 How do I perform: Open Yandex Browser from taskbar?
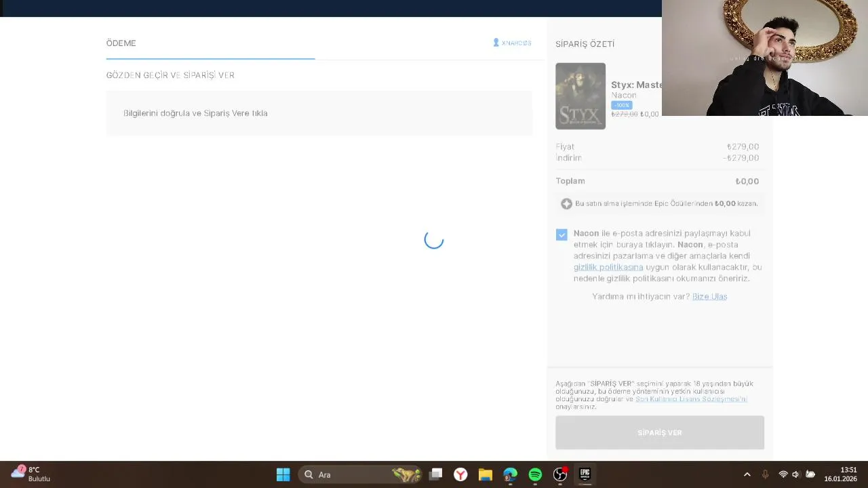point(460,474)
